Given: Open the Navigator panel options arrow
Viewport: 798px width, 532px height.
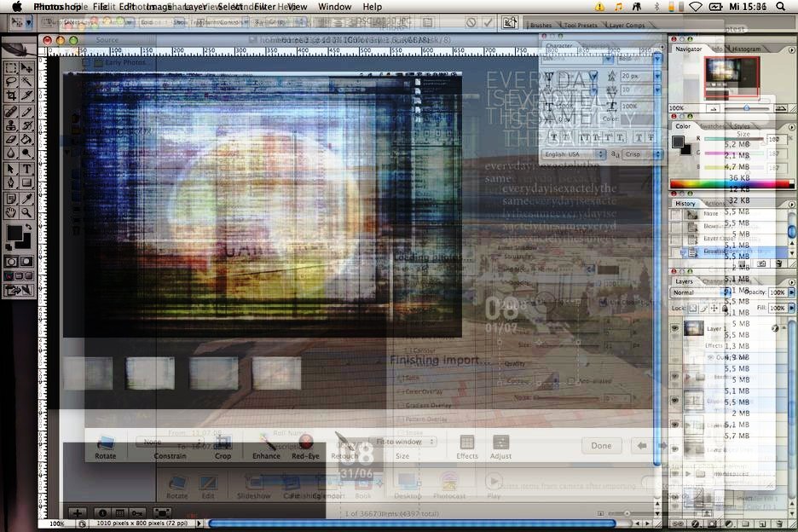Looking at the screenshot, I should pyautogui.click(x=791, y=50).
